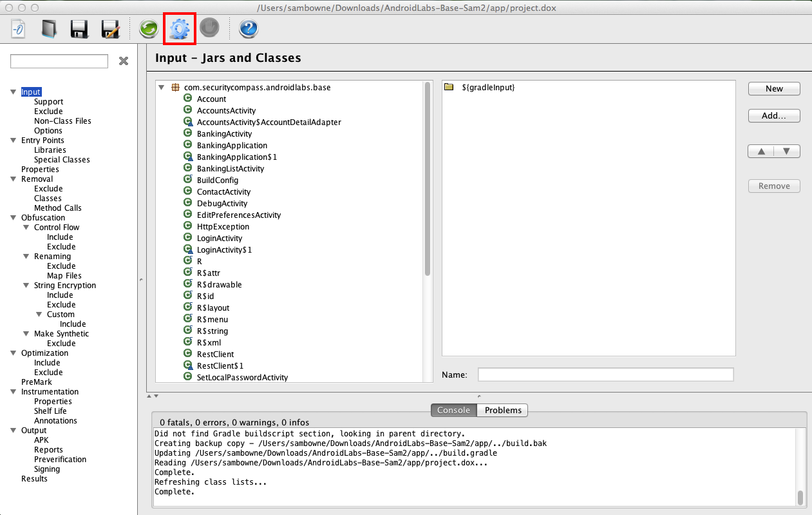Open the Shelf Life page
Viewport: 812px width, 515px height.
(x=50, y=411)
